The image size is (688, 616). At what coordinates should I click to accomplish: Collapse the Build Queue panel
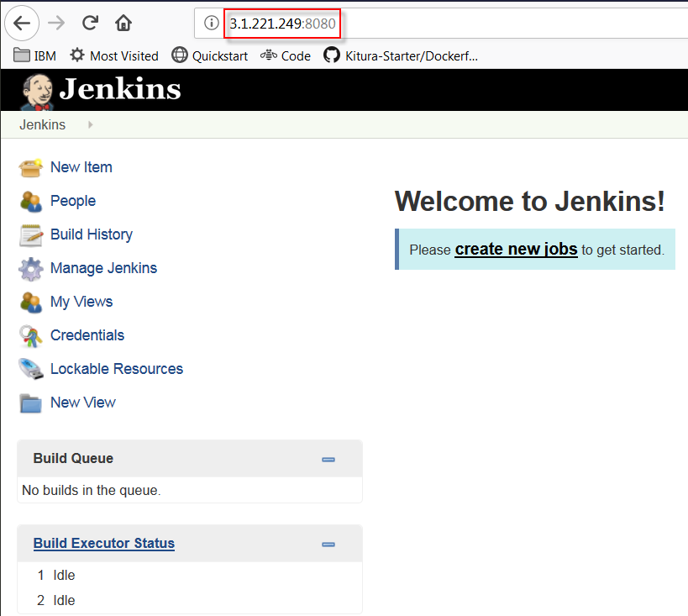pyautogui.click(x=328, y=459)
